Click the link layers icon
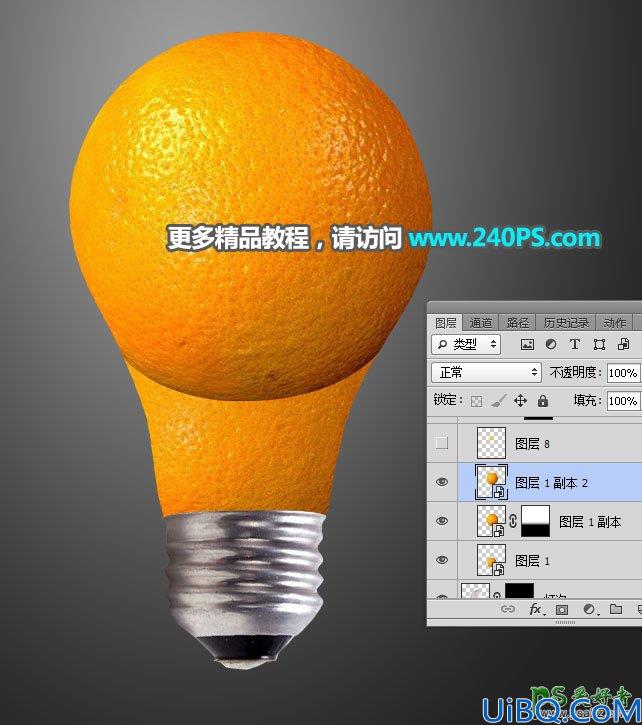Screen dimensions: 642x725 point(508,609)
